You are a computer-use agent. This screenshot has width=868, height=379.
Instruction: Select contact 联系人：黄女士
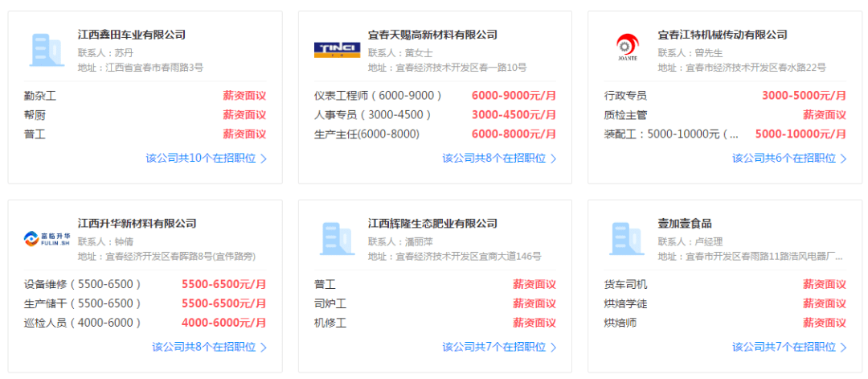pos(400,53)
